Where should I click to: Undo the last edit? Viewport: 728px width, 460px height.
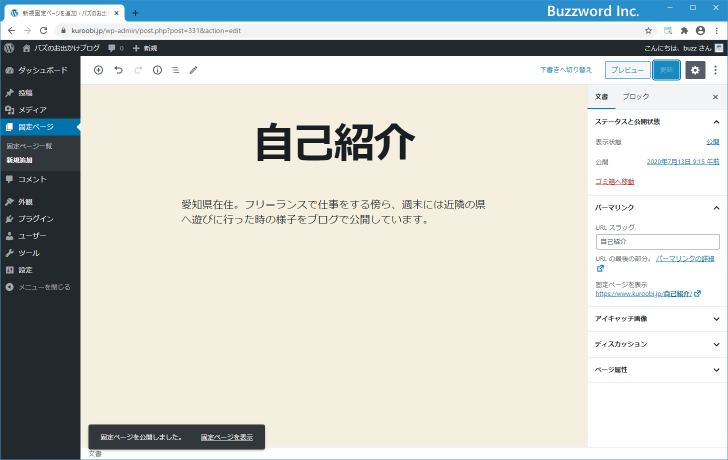[118, 70]
